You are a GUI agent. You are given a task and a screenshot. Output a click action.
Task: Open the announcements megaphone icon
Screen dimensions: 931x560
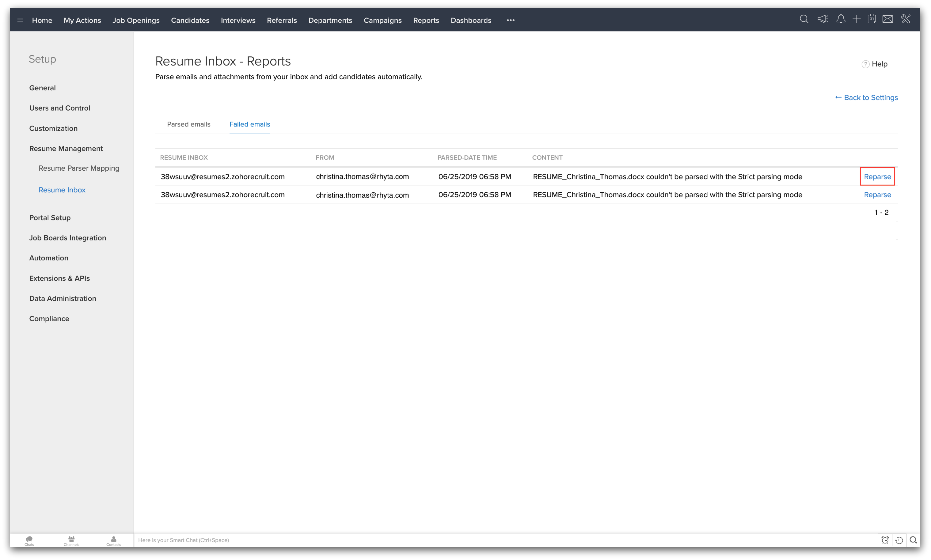823,19
